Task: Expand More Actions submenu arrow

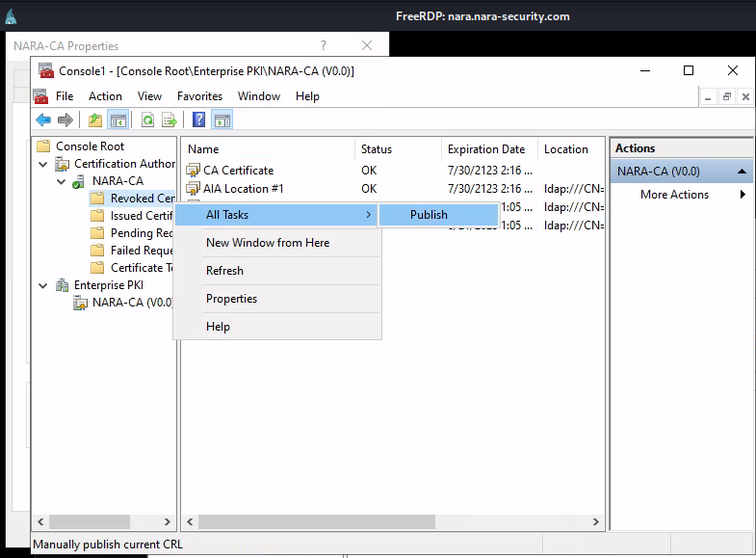Action: [x=743, y=195]
